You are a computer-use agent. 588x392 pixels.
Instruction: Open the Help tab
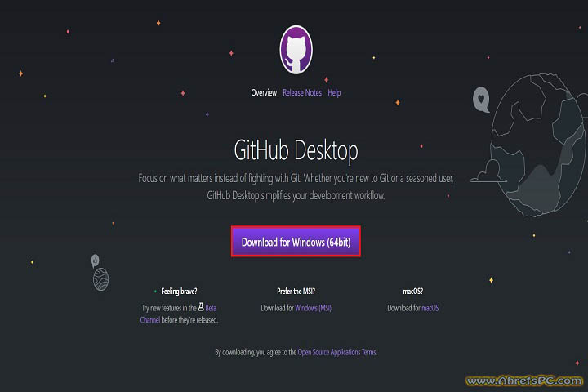pyautogui.click(x=334, y=92)
